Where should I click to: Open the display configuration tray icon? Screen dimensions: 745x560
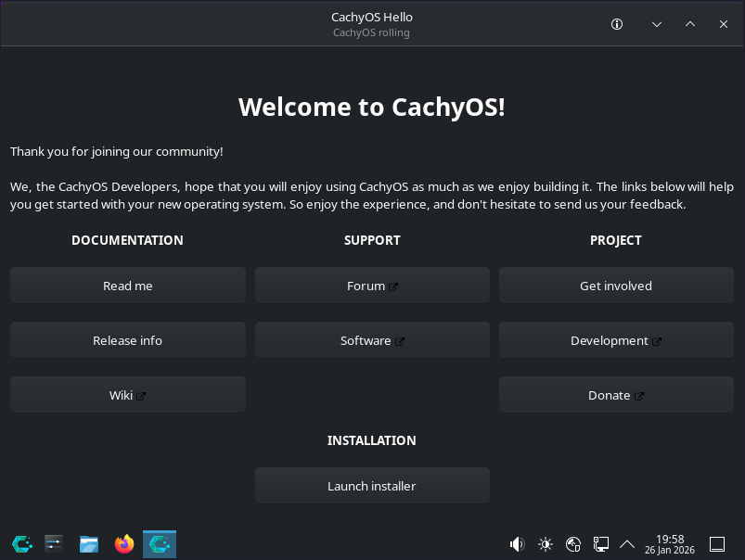coord(601,544)
